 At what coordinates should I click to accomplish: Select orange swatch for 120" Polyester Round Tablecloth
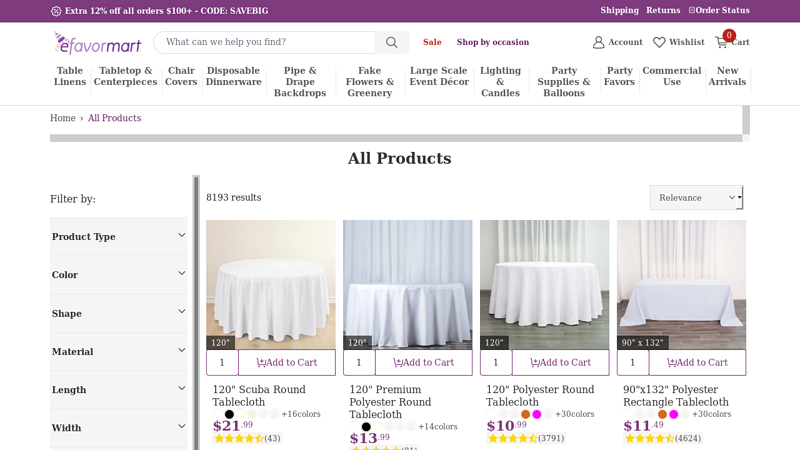pos(526,414)
